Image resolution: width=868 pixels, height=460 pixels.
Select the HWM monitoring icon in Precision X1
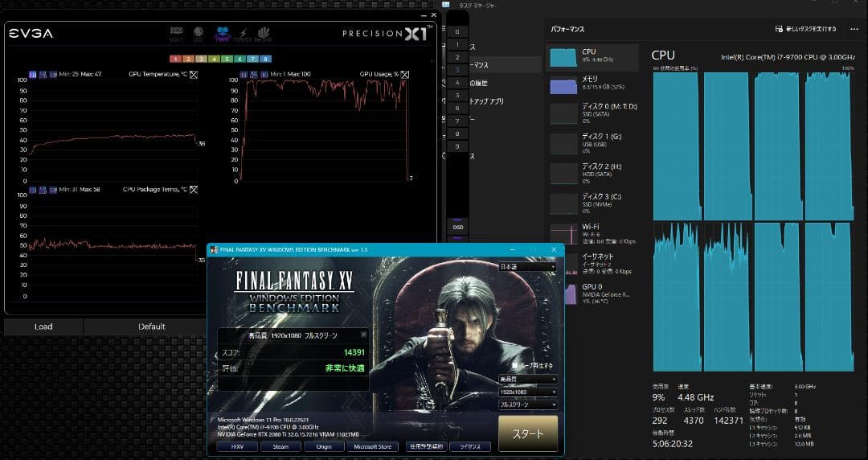pyautogui.click(x=223, y=34)
